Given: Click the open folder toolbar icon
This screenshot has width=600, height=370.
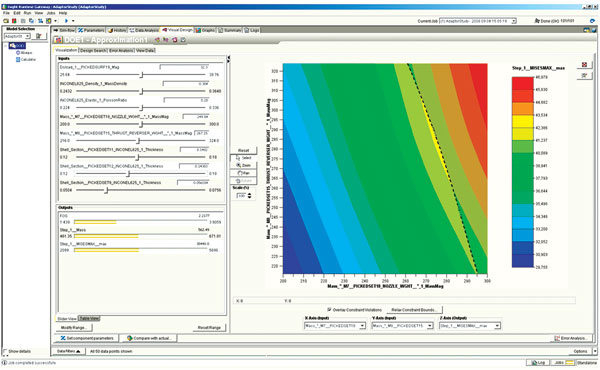Looking at the screenshot, I should pos(6,21).
